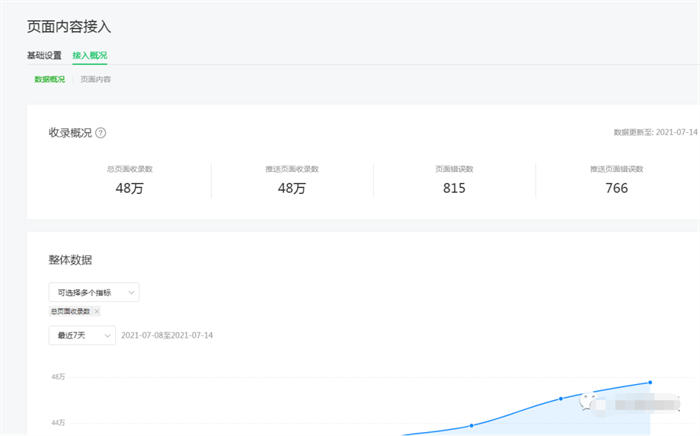Image resolution: width=700 pixels, height=436 pixels.
Task: Select the 接入概况 tab
Action: [x=90, y=55]
